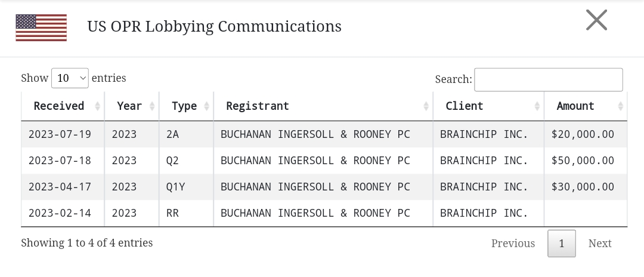The width and height of the screenshot is (644, 277).
Task: Sort table by Type column
Action: [x=187, y=106]
